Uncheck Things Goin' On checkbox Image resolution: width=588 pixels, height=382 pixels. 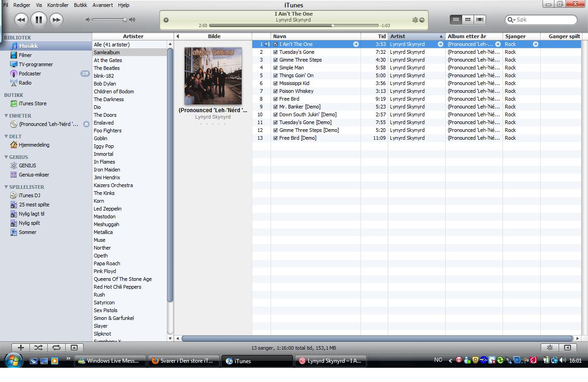point(276,75)
